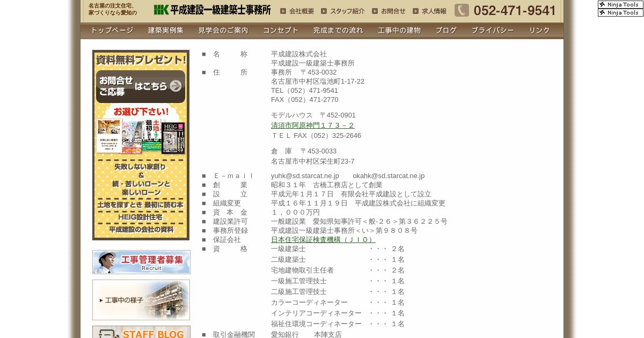Click the 資料無料プレゼント! heading
This screenshot has height=338, width=644.
(x=141, y=60)
